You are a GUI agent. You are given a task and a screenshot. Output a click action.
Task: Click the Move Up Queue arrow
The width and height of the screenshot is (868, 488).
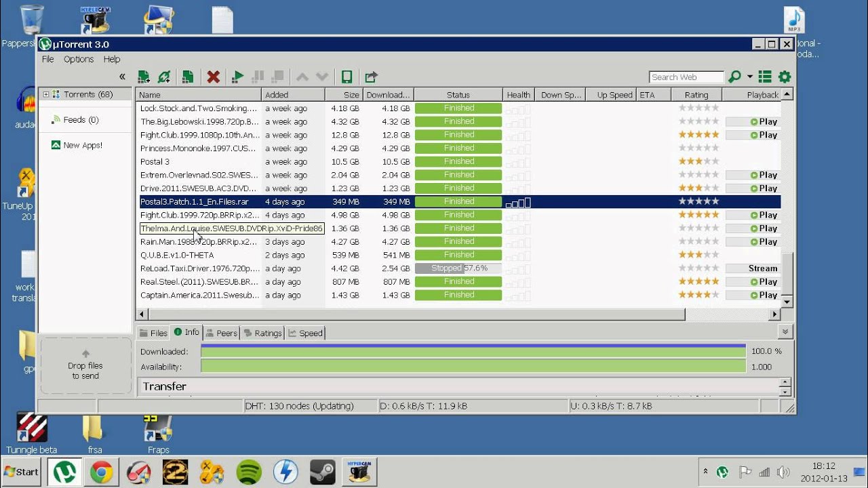pyautogui.click(x=302, y=77)
